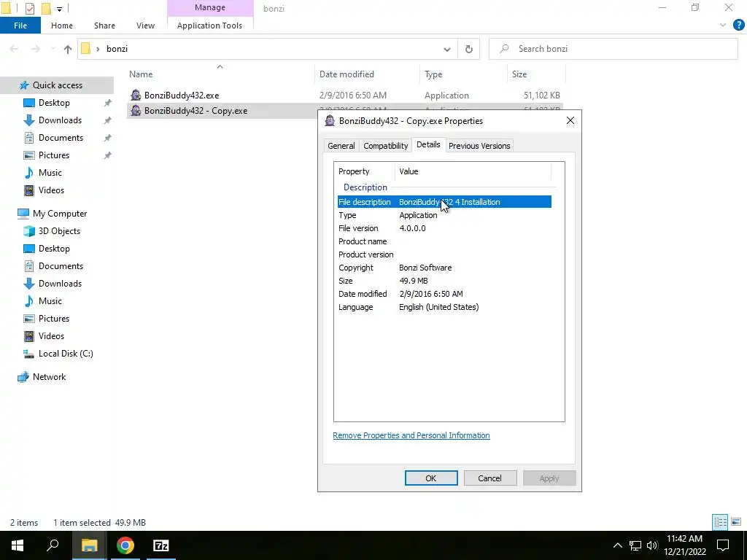This screenshot has width=747, height=560.
Task: Go up one folder level
Action: click(68, 49)
